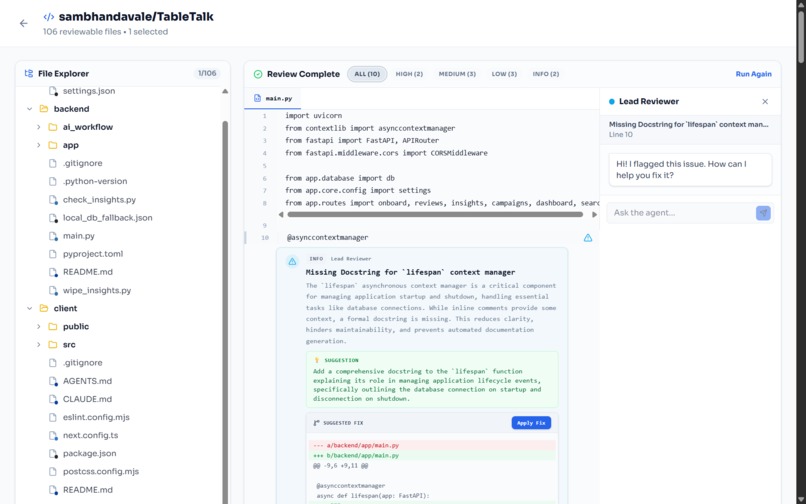Select the ALL (10) filter
Screen dimensions: 806x504
pyautogui.click(x=367, y=74)
